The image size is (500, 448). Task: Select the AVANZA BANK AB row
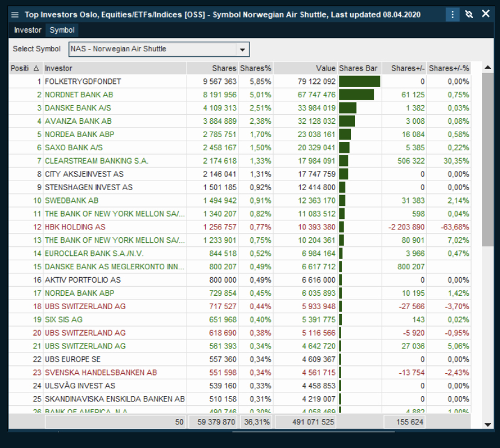coord(240,121)
